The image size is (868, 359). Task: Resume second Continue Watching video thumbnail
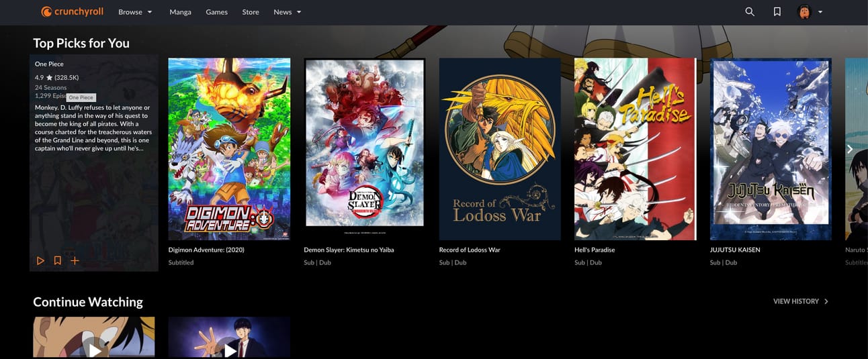coord(229,338)
